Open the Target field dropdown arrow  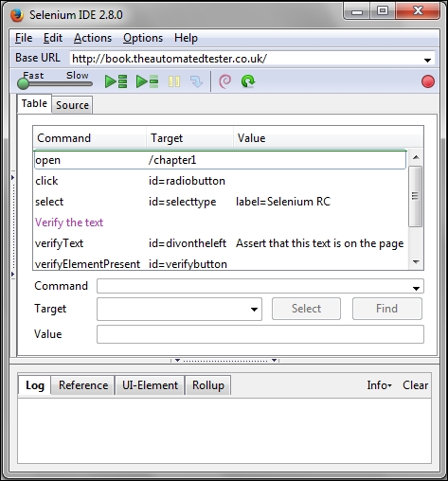point(254,310)
